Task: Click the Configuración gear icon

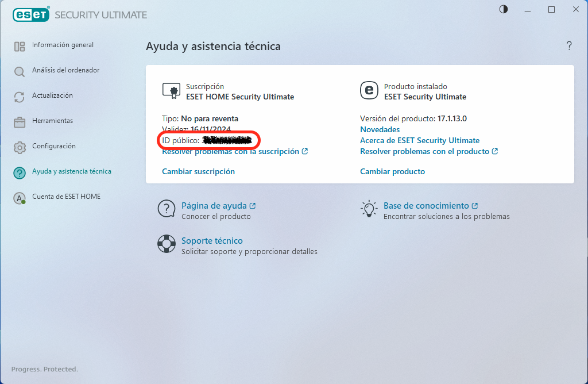Action: click(x=20, y=147)
